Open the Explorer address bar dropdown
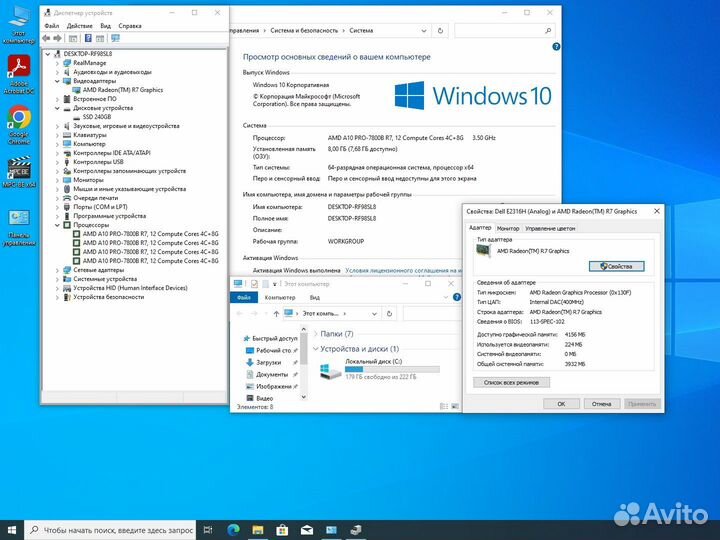Viewport: 720px width, 540px height. (374, 314)
